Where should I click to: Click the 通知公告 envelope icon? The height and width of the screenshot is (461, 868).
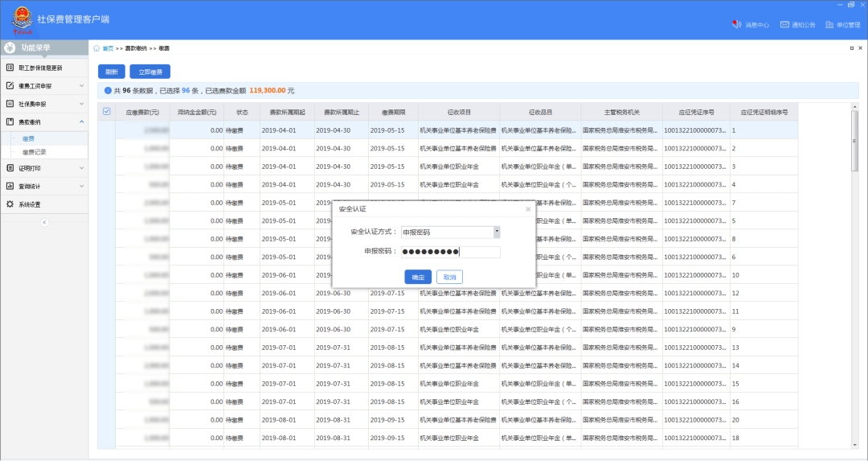pos(784,25)
